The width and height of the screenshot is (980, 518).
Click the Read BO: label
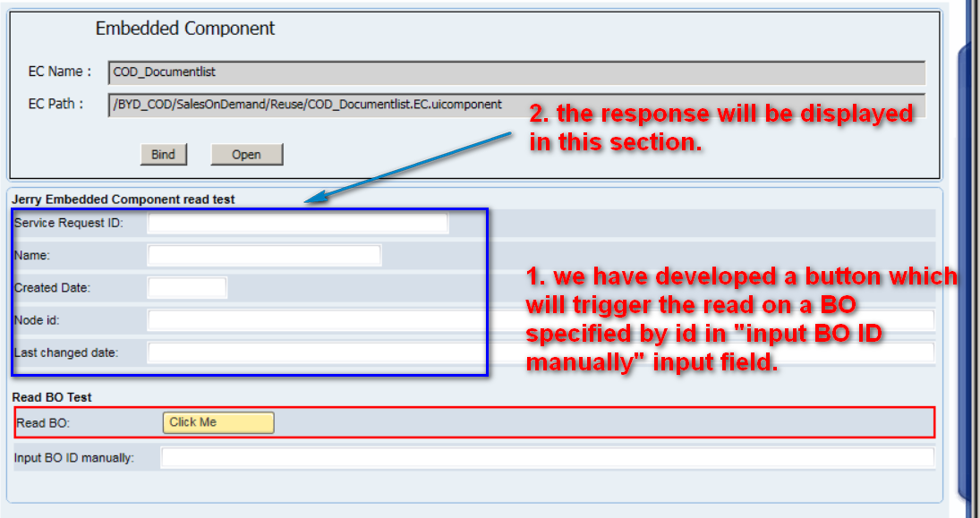click(43, 423)
